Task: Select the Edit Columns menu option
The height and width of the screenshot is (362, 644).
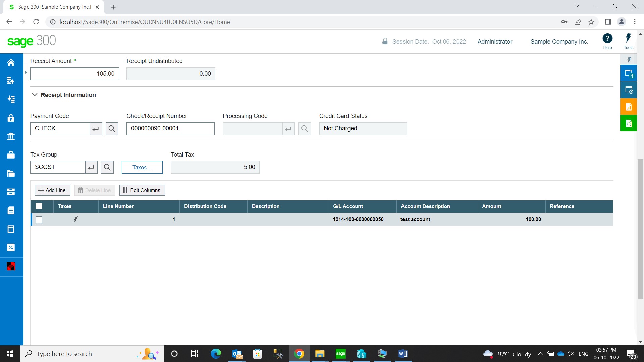Action: click(142, 190)
